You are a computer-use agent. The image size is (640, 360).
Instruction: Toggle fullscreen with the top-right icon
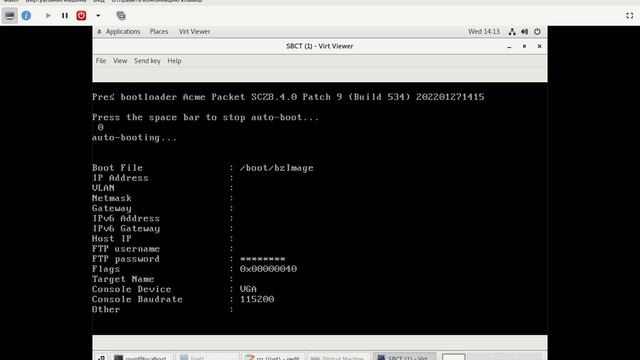629,16
